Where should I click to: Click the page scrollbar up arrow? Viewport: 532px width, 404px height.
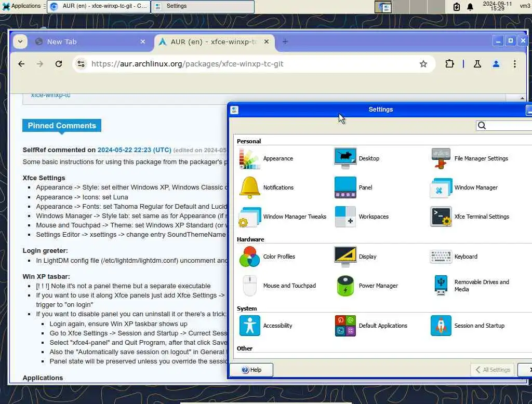coord(522,98)
